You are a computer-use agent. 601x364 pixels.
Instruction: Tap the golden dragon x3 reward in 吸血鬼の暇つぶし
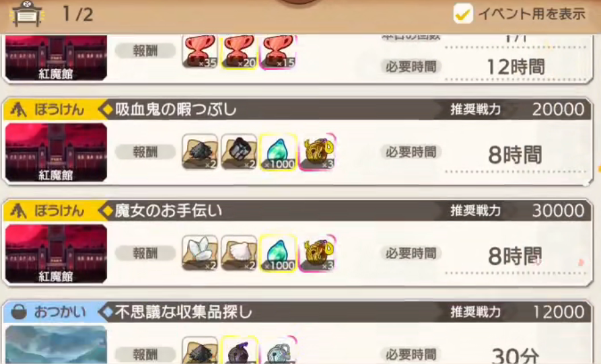click(x=317, y=152)
